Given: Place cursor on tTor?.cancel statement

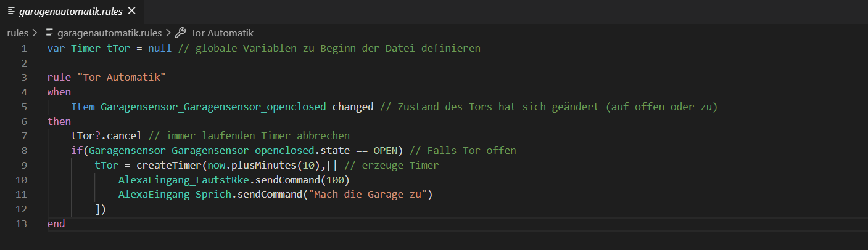Looking at the screenshot, I should click(106, 135).
